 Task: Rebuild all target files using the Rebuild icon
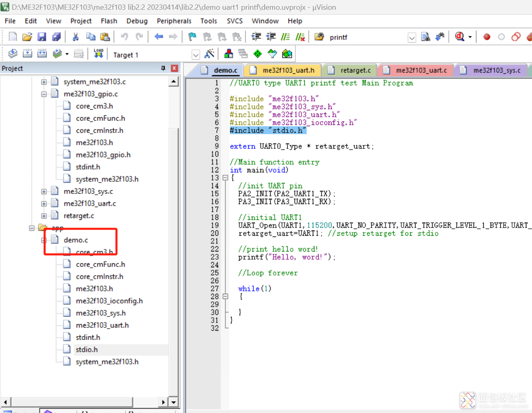pyautogui.click(x=42, y=54)
